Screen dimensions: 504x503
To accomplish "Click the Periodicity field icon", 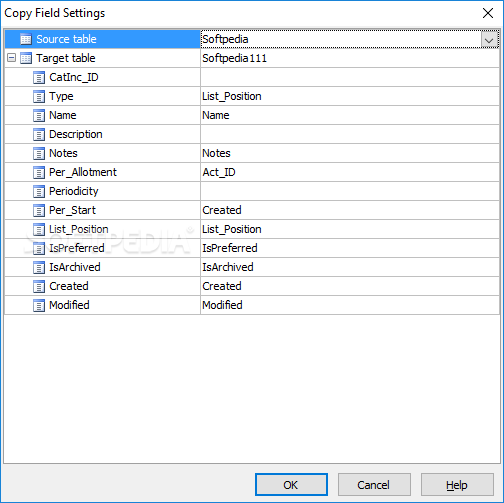I will 39,191.
